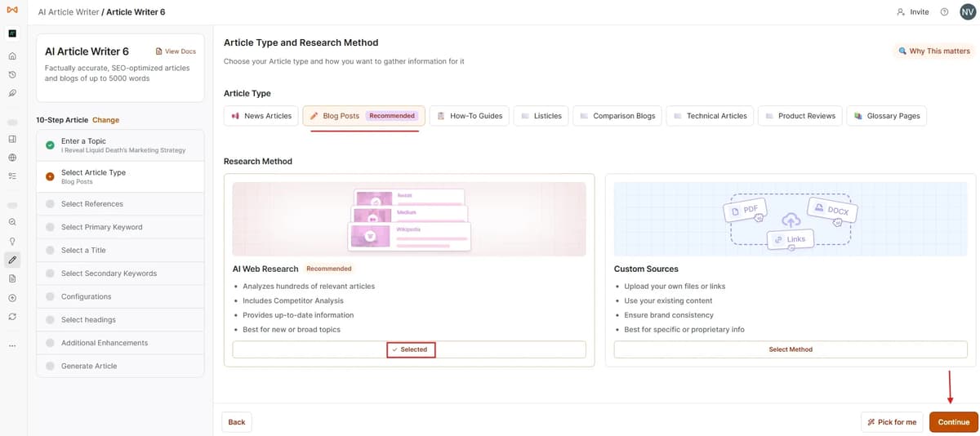Click the Change link beside 10-Step Article
The image size is (980, 436).
point(105,120)
